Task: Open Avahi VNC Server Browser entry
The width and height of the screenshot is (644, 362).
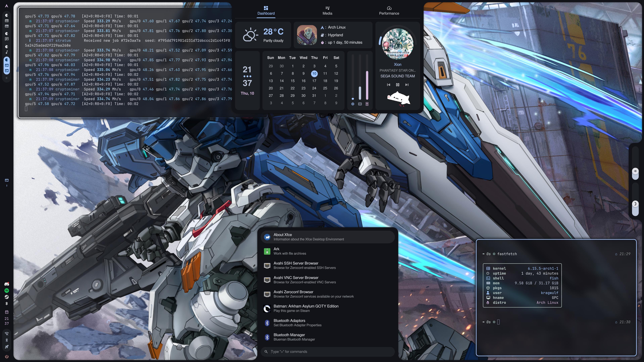Action: click(328, 280)
